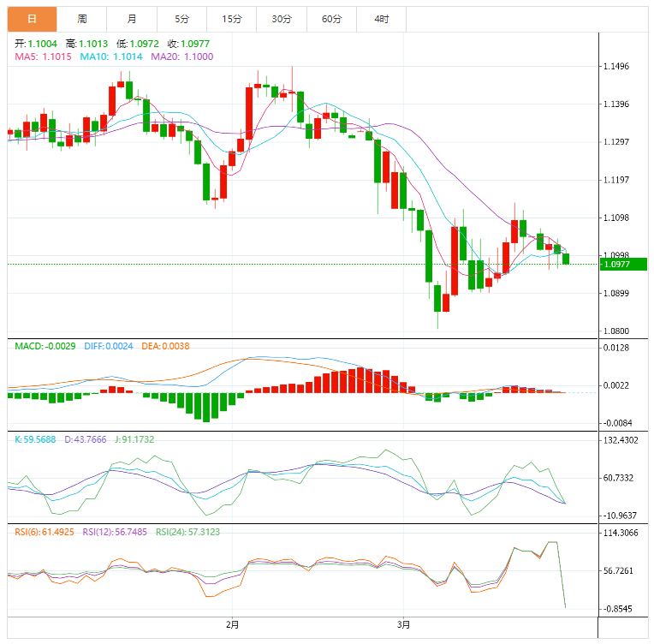The image size is (654, 644).
Task: Click the DIFF: 0.0024 indicator label
Action: click(x=109, y=347)
